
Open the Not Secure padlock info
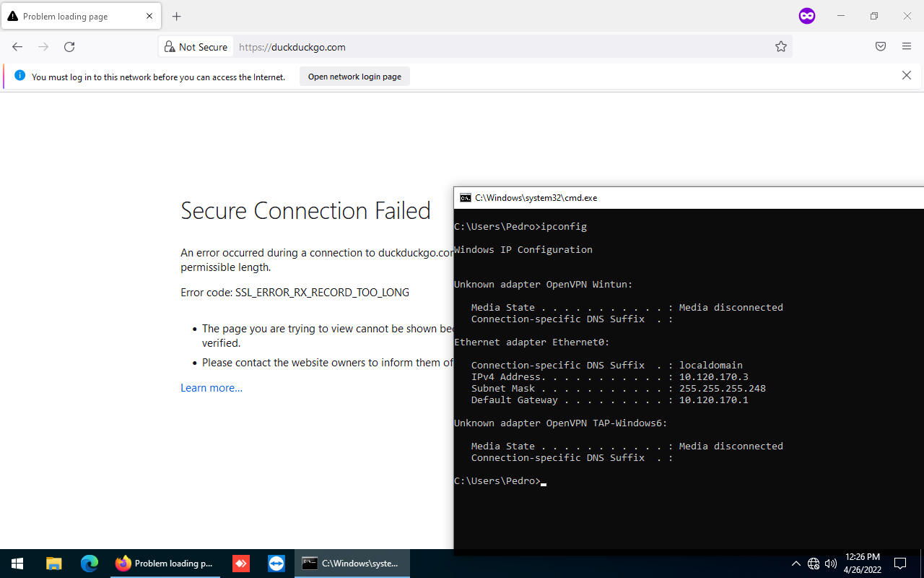tap(169, 46)
